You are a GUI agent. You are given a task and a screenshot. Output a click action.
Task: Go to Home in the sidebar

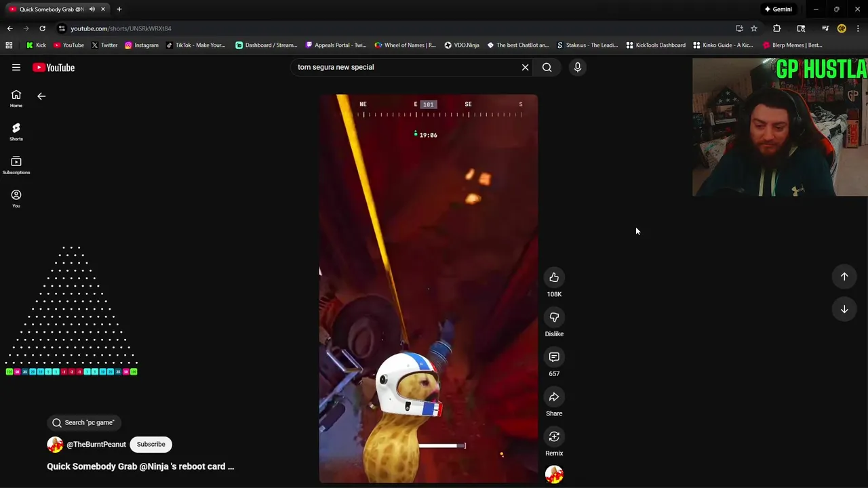coord(16,99)
